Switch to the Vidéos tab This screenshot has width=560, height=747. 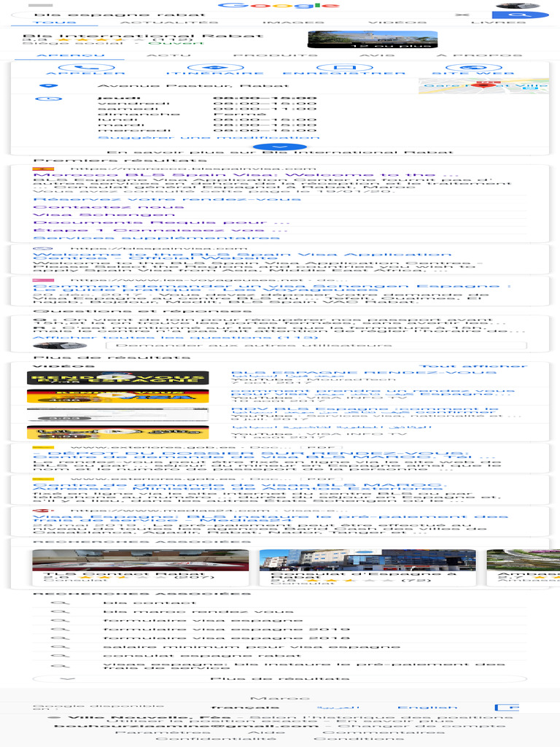(397, 23)
